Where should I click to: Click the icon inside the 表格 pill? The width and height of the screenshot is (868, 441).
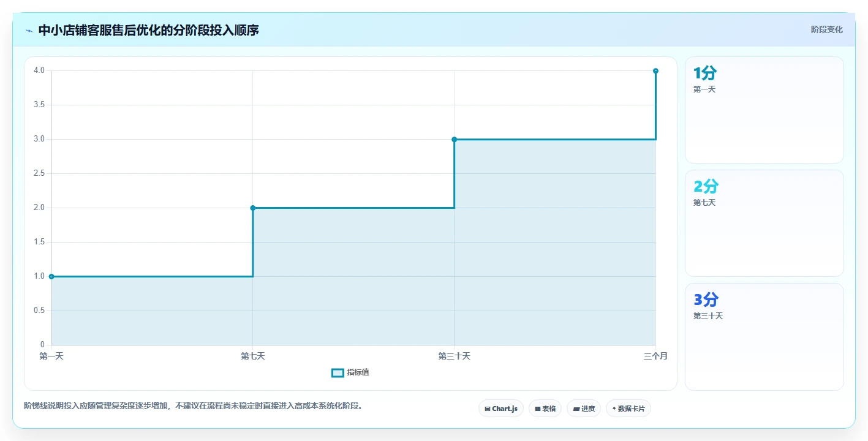(x=538, y=409)
